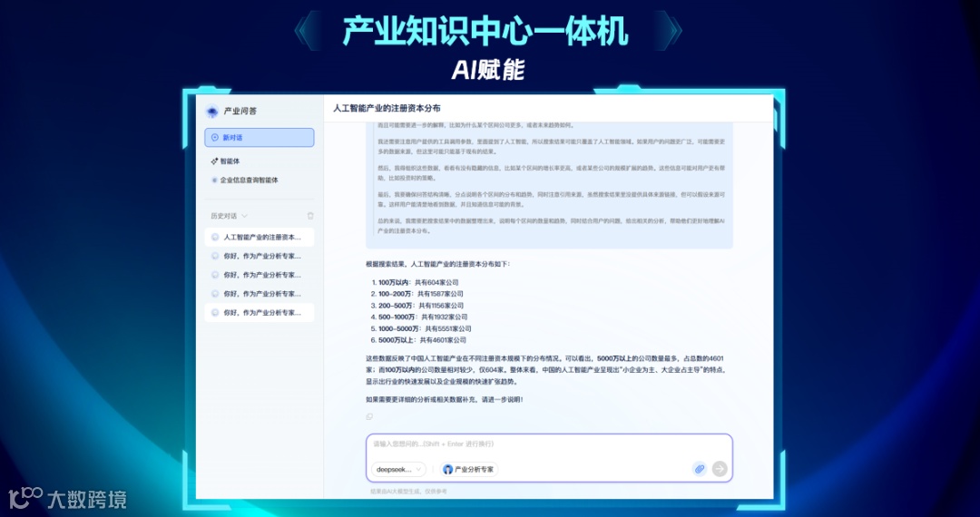Viewport: 980px width, 517px height.
Task: Click row 200-500万：共有1156家公司
Action: pos(417,306)
